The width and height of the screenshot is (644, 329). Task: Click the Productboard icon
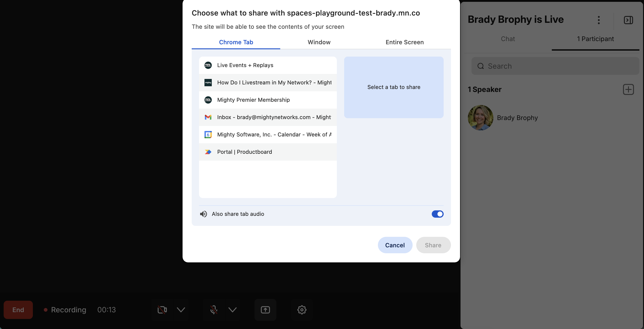click(x=208, y=152)
